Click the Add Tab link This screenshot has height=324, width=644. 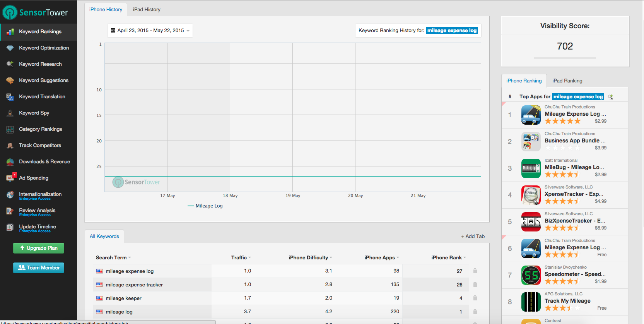(473, 237)
